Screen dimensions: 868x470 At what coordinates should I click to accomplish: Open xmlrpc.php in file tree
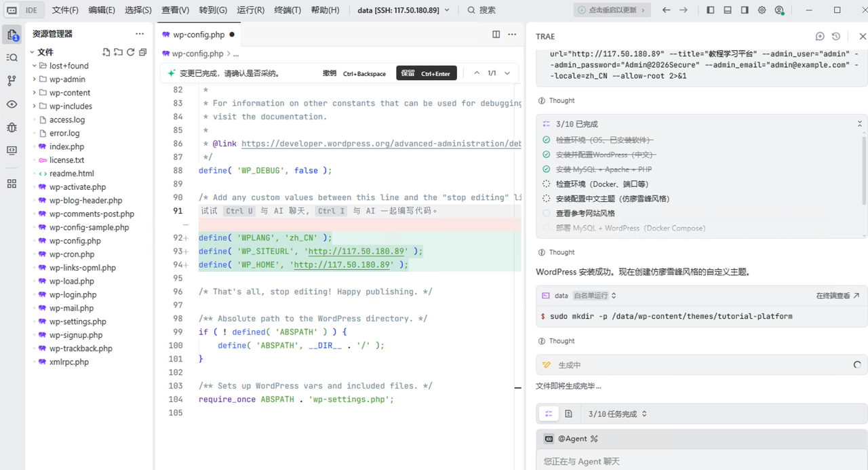68,362
